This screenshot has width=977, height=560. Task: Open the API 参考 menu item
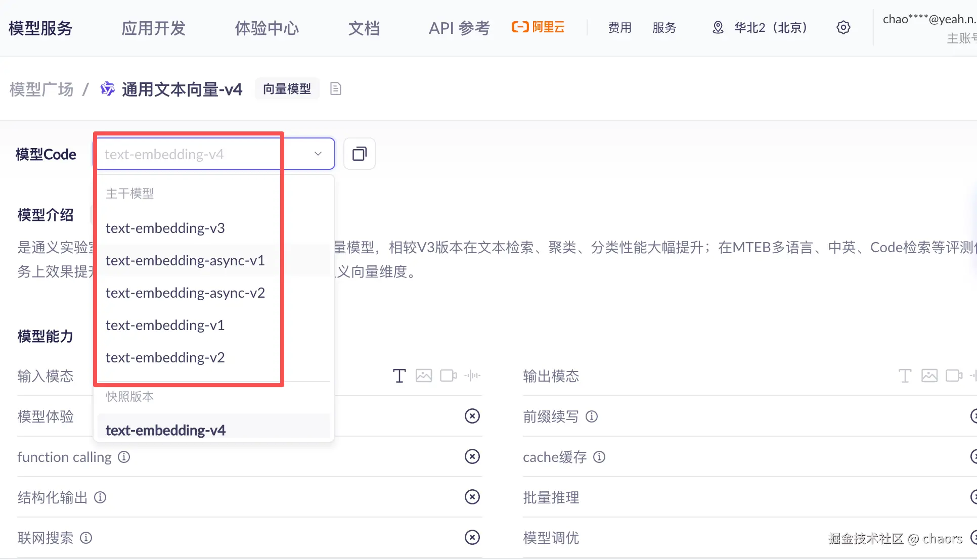coord(459,28)
